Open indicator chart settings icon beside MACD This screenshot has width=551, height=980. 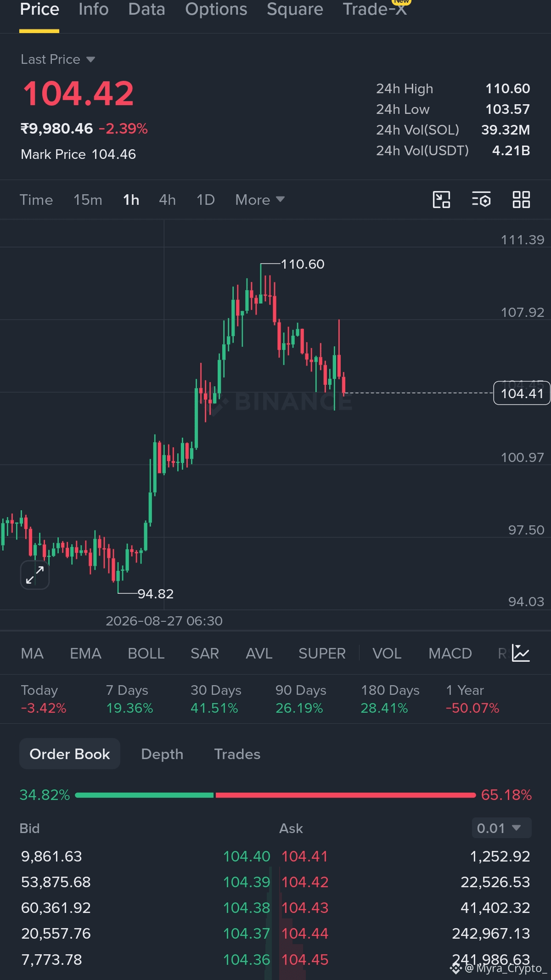pyautogui.click(x=521, y=653)
